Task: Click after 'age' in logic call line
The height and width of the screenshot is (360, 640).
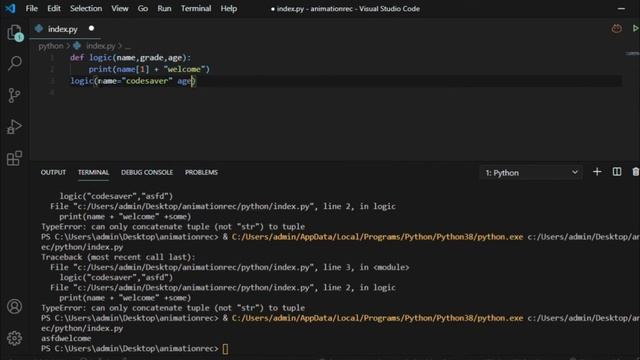Action: 193,81
